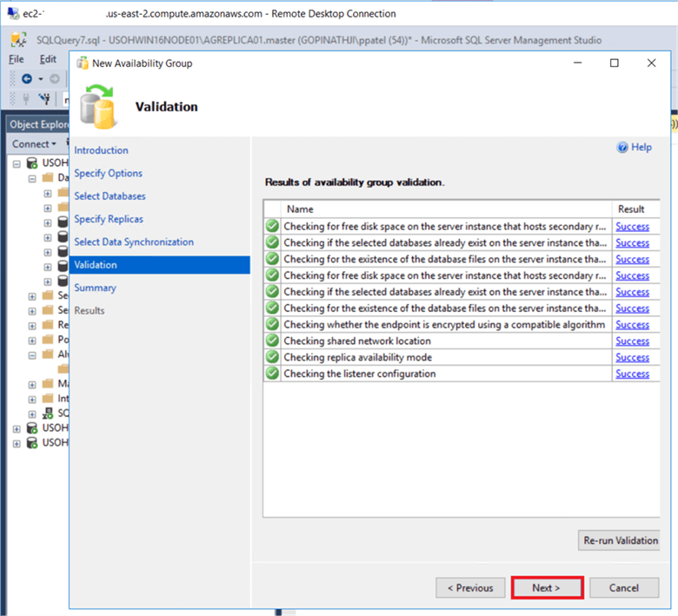Click the Help icon in the wizard
The width and height of the screenshot is (678, 616).
[622, 148]
